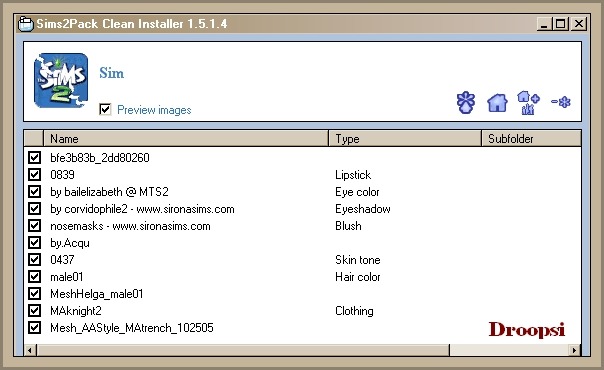Toggle checkbox for by corvidophile2 eyeshadow
The height and width of the screenshot is (370, 604).
click(34, 208)
